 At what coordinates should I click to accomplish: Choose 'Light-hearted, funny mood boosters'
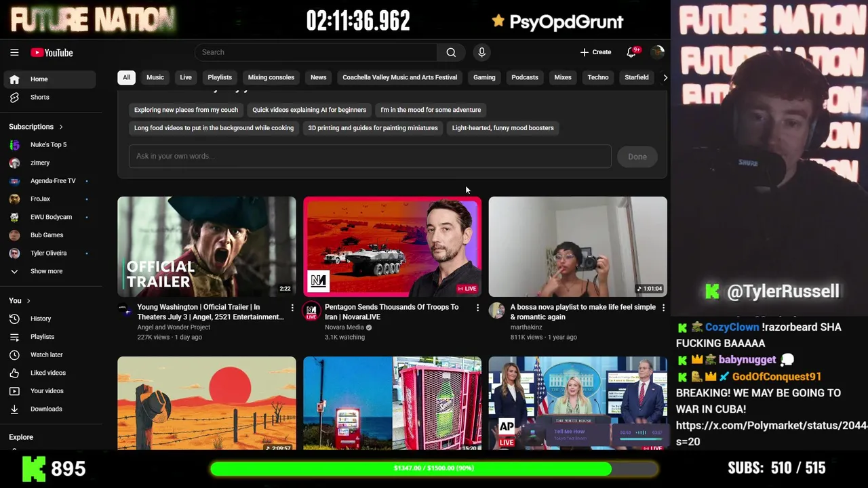pos(503,127)
